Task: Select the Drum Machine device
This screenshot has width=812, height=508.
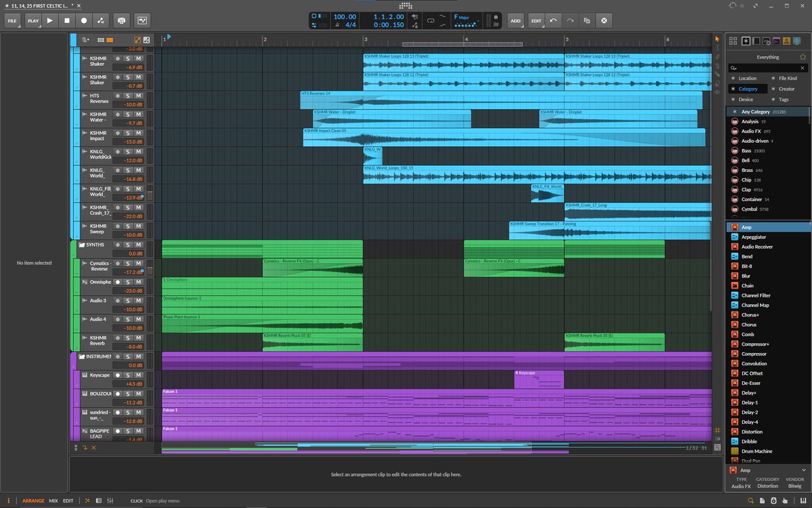Action: (769, 451)
